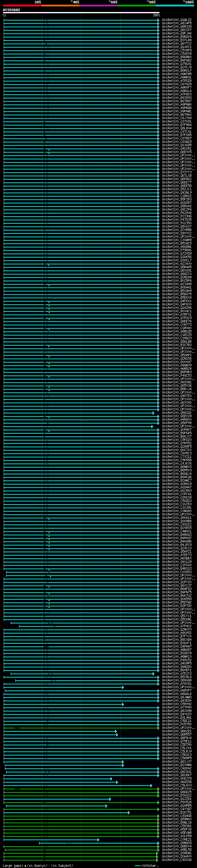Click the shortened alignment bar for UniRef100_Q862Q2

pyautogui.click(x=79, y=413)
